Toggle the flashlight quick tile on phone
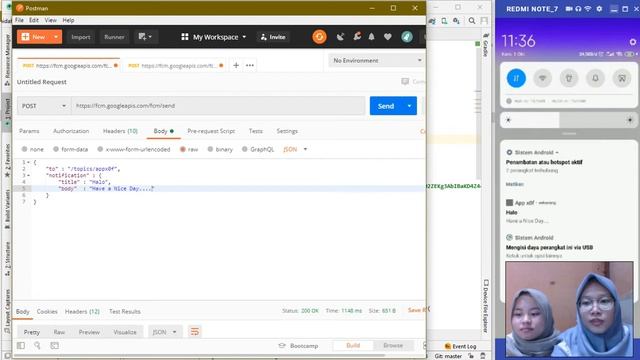The width and height of the screenshot is (640, 360). (x=569, y=78)
